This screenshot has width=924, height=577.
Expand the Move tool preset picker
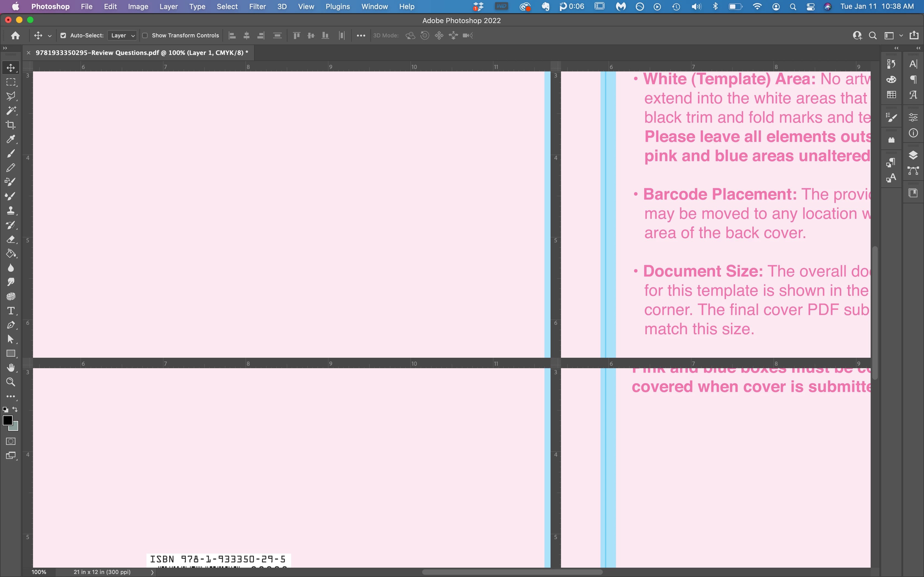coord(50,36)
